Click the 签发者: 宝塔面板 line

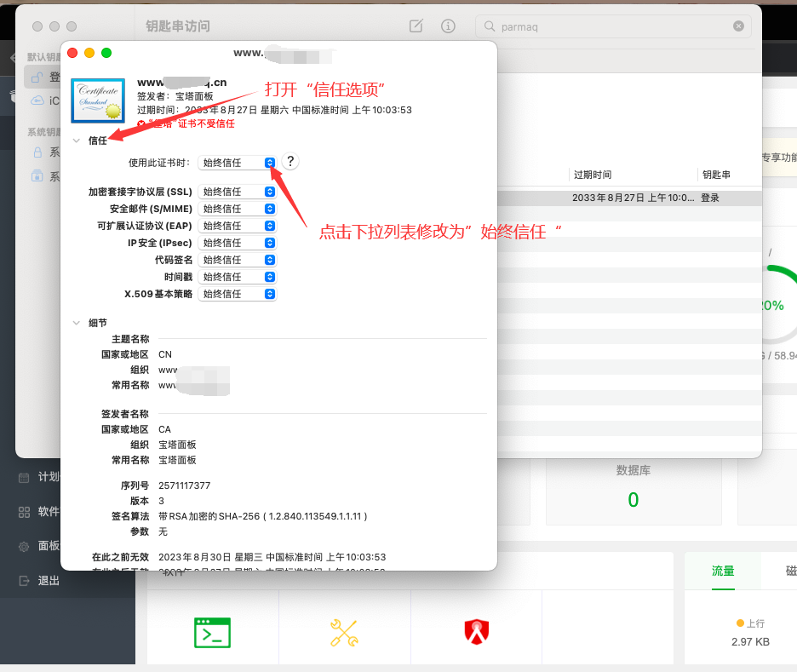pyautogui.click(x=175, y=96)
